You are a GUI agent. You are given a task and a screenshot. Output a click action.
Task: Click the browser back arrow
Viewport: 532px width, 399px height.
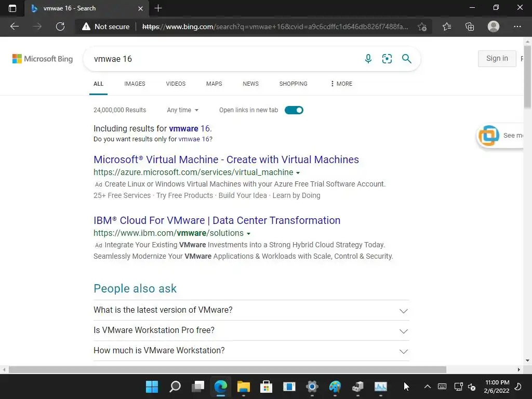(14, 26)
